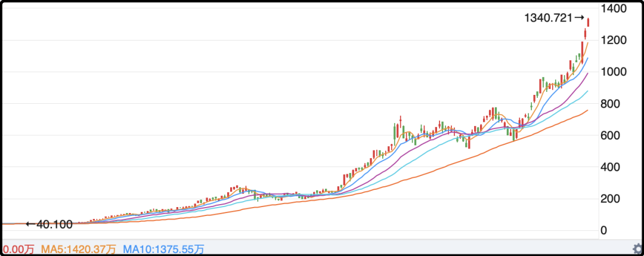
Task: Click the 1340.721 high price annotation
Action: pyautogui.click(x=549, y=18)
